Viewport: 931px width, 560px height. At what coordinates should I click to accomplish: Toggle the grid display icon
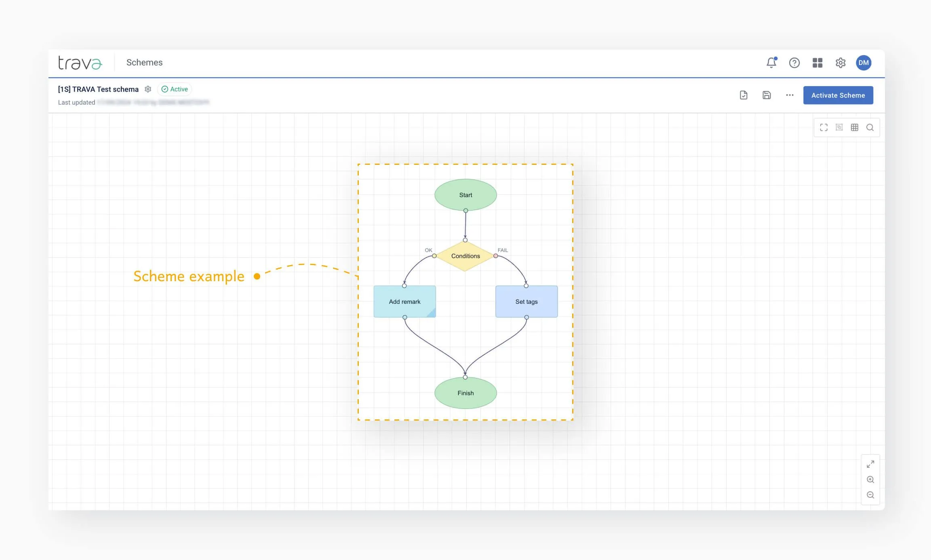855,128
